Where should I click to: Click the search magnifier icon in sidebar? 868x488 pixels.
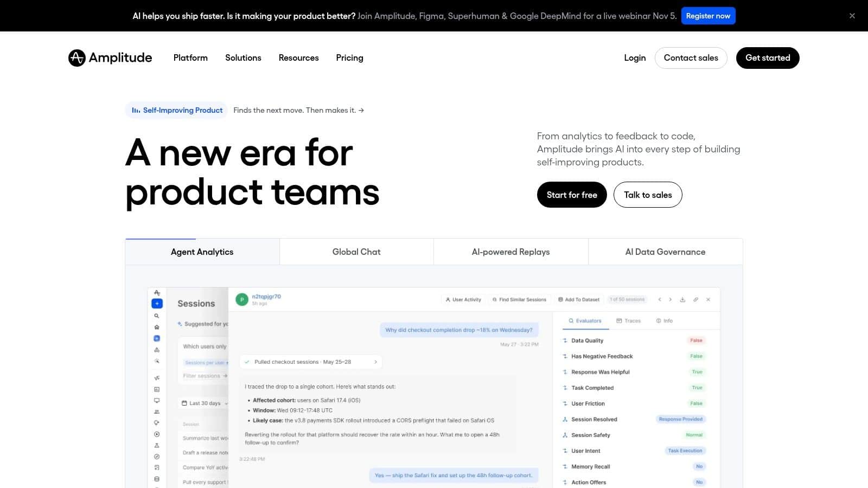[x=157, y=316]
